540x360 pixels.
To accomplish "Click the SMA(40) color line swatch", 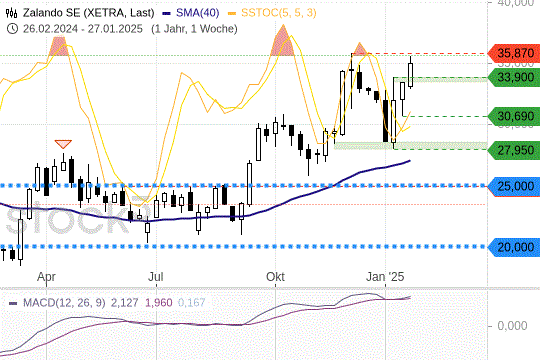I will coord(166,14).
